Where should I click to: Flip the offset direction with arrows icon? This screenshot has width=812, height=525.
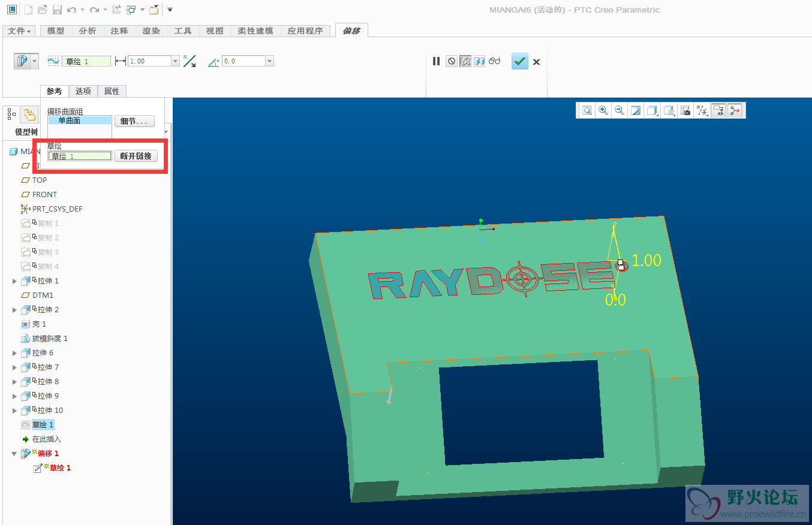(190, 61)
